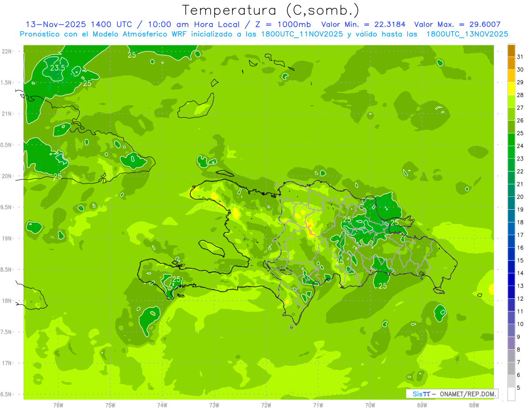This screenshot has width=532, height=411.
Task: Click the "23.5" contour label on map
Action: pos(57,68)
